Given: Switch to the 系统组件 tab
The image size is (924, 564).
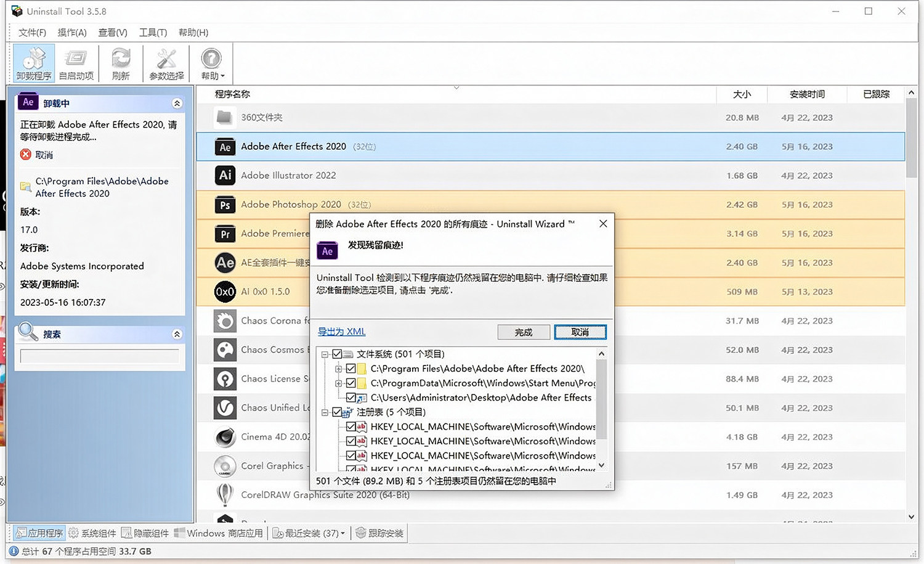Looking at the screenshot, I should 92,533.
